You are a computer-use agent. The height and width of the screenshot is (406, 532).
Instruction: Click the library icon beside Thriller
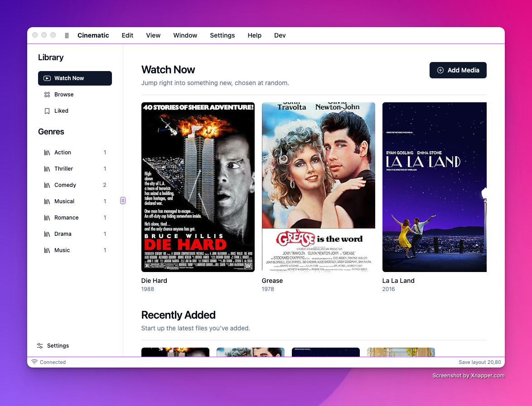click(47, 169)
